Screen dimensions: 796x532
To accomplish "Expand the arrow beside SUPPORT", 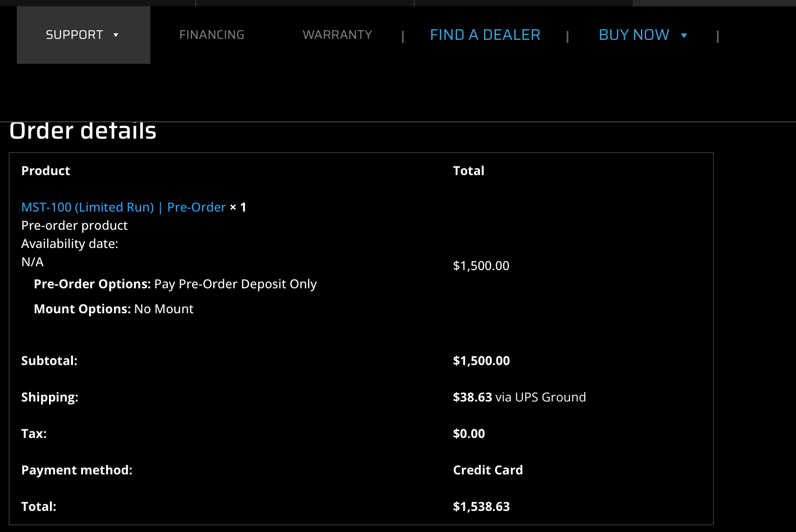I will click(x=116, y=35).
